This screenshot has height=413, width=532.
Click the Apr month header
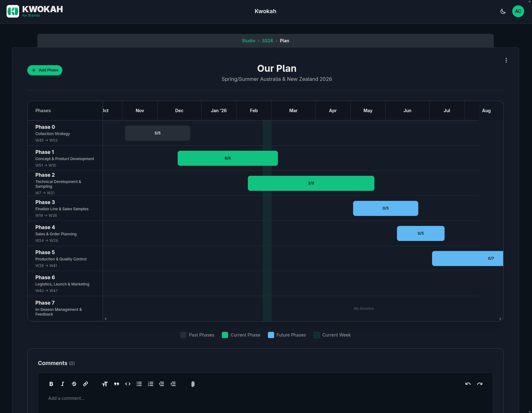tap(333, 111)
